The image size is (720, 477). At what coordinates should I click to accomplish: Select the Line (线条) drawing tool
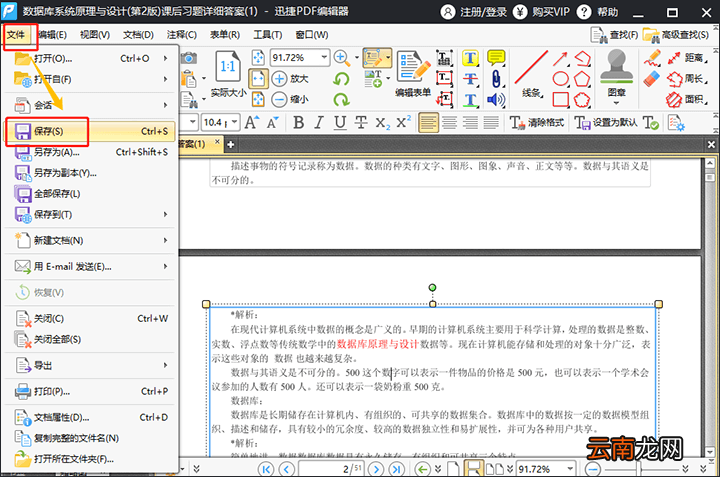pyautogui.click(x=532, y=73)
